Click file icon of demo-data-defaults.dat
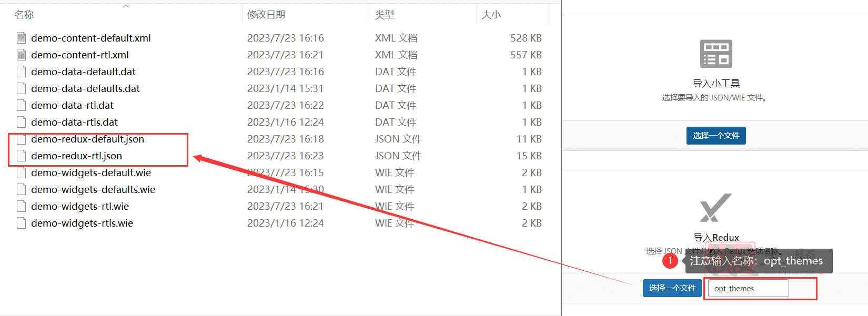Viewport: 868px width, 316px height. 21,88
